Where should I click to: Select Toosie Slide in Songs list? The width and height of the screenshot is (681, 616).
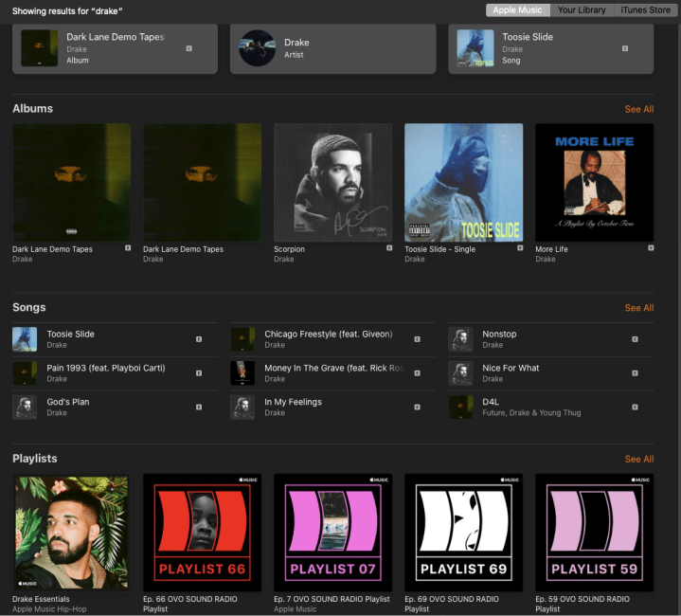click(116, 339)
